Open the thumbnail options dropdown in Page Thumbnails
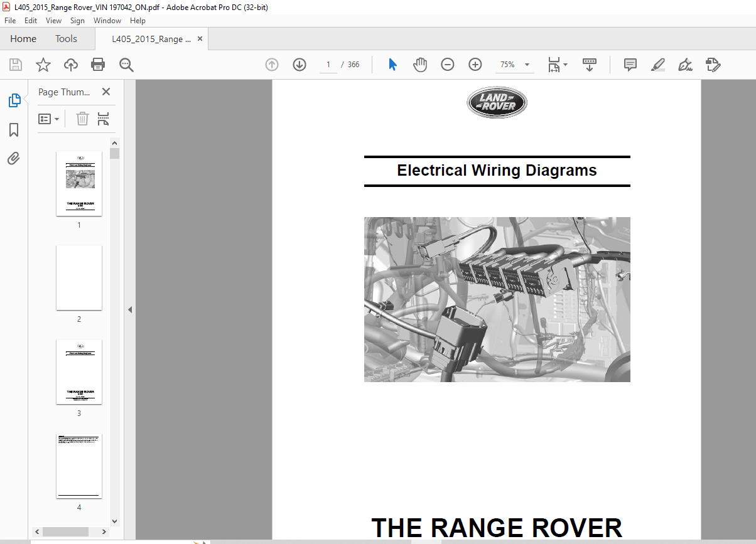 click(x=48, y=118)
